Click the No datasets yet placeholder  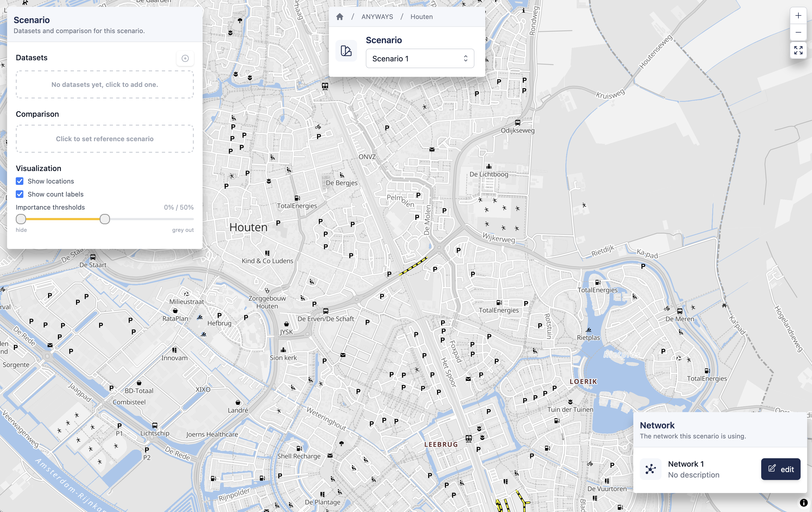105,85
